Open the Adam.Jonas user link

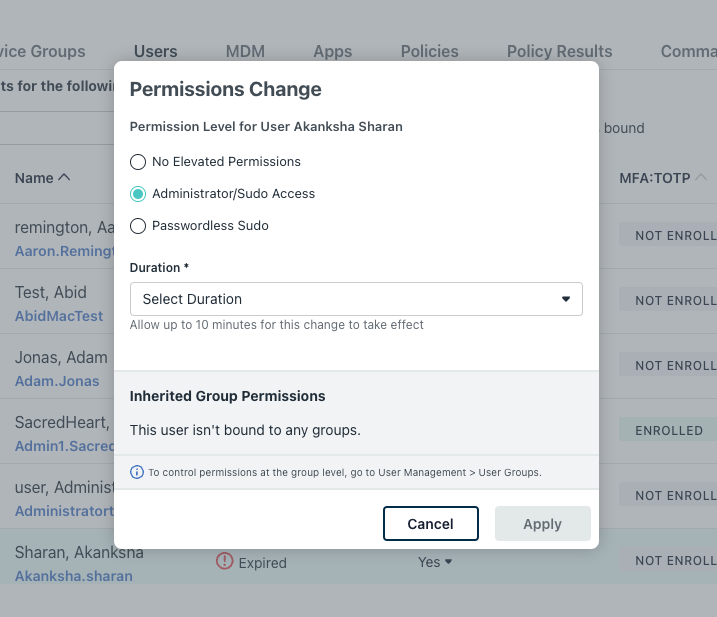tap(57, 381)
